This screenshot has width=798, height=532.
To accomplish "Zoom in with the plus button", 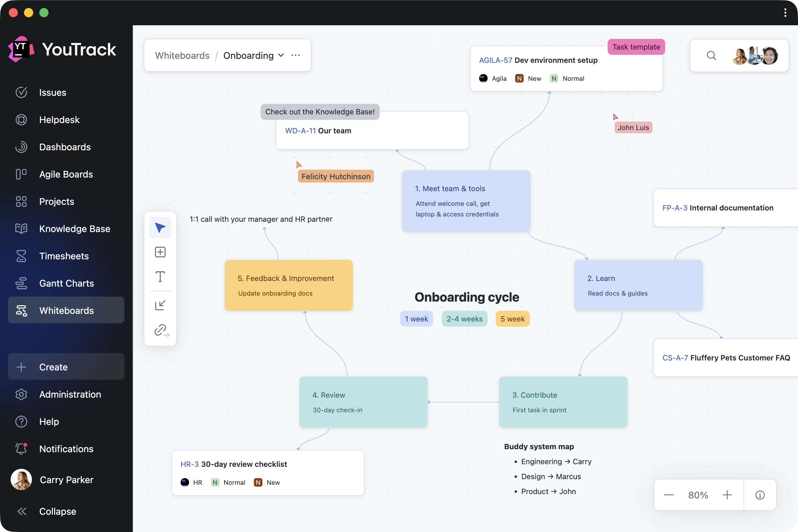I will 727,495.
